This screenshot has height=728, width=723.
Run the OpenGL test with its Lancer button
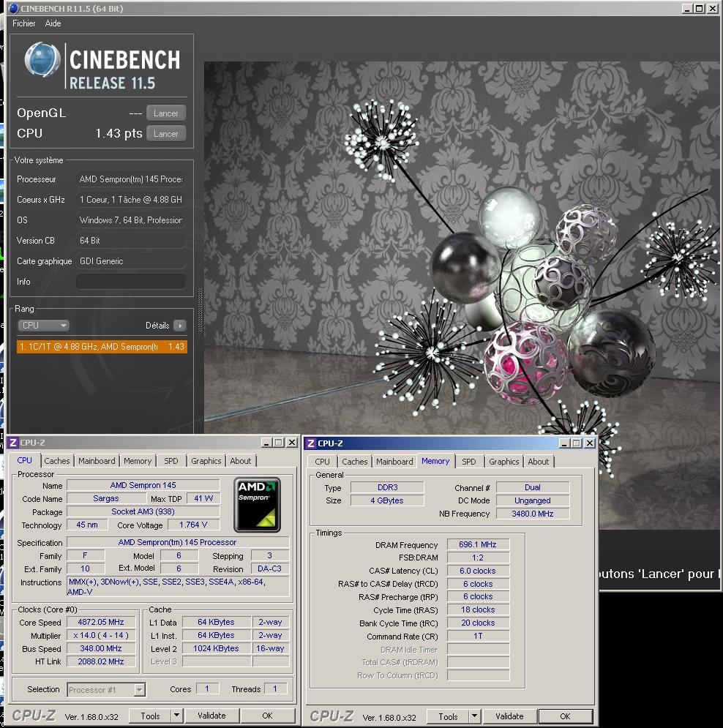coord(166,113)
